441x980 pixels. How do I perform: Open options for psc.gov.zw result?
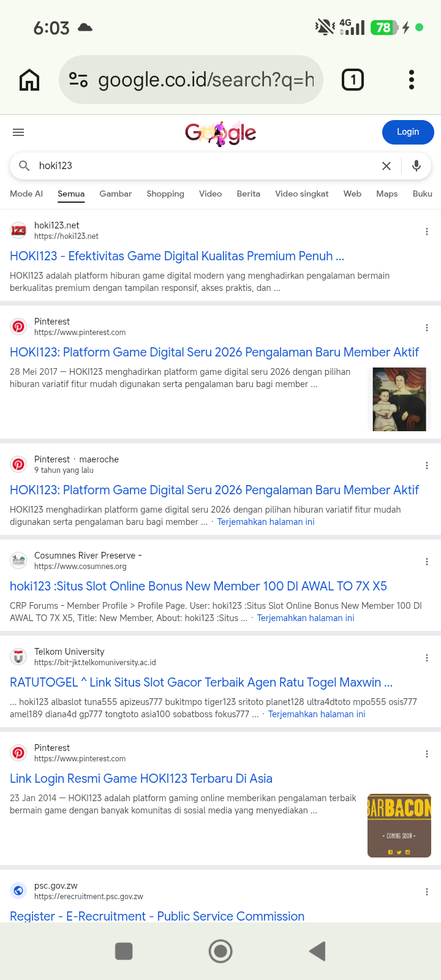click(427, 892)
